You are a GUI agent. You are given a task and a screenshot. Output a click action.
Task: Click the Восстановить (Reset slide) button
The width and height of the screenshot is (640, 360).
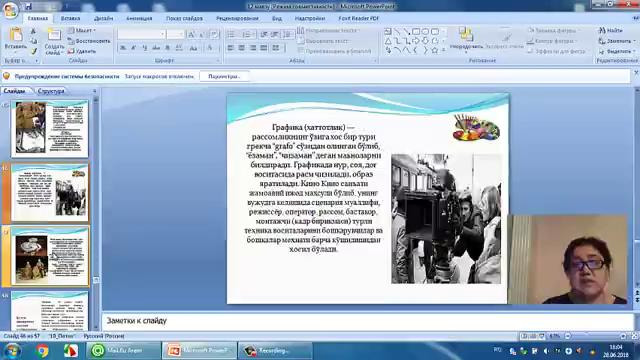point(89,41)
